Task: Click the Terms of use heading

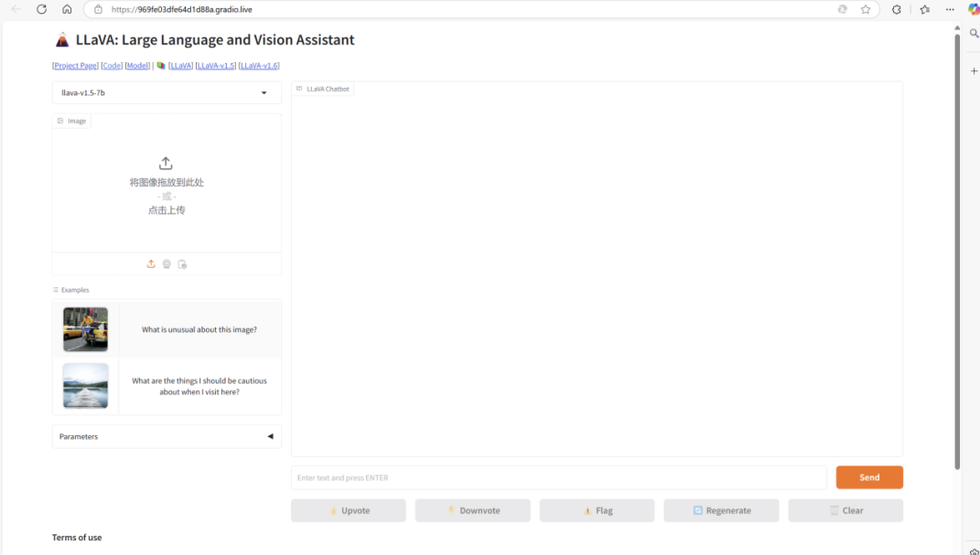Action: (77, 537)
